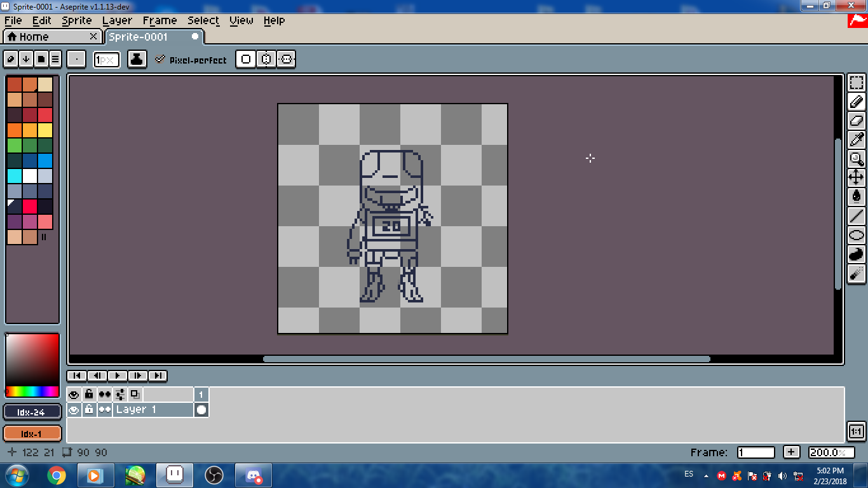
Task: Open the palette options menu
Action: [55, 59]
